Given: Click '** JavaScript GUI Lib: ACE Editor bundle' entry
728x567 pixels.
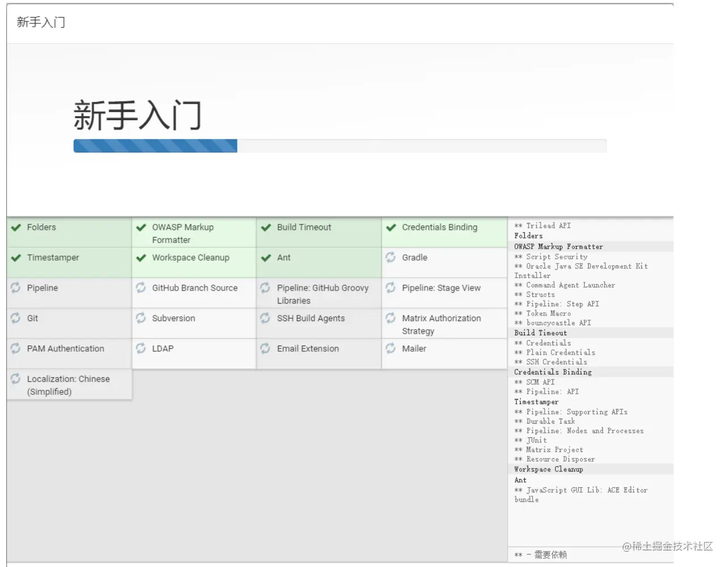Looking at the screenshot, I should point(581,494).
